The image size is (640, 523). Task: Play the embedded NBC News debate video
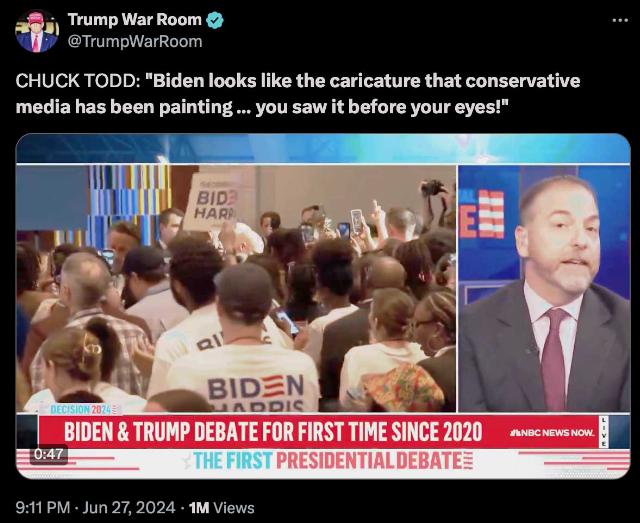click(323, 306)
